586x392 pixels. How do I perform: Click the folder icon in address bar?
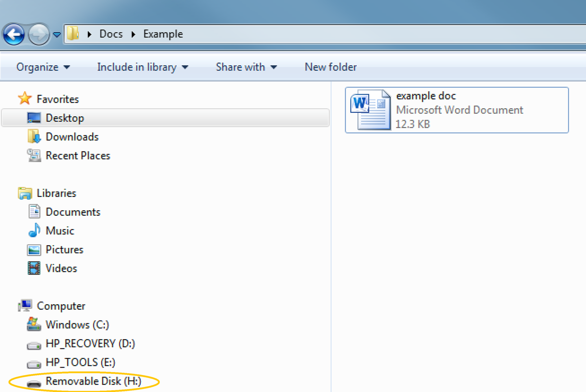[x=73, y=34]
